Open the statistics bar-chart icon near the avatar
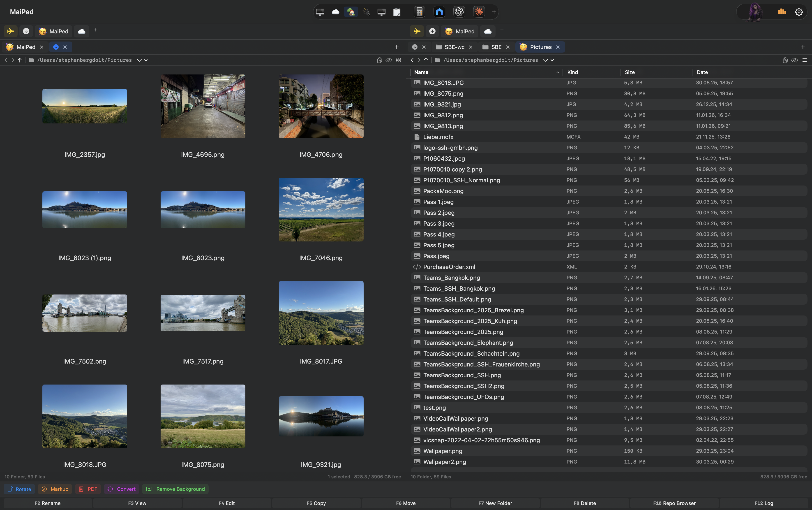Image resolution: width=812 pixels, height=510 pixels. [782, 12]
